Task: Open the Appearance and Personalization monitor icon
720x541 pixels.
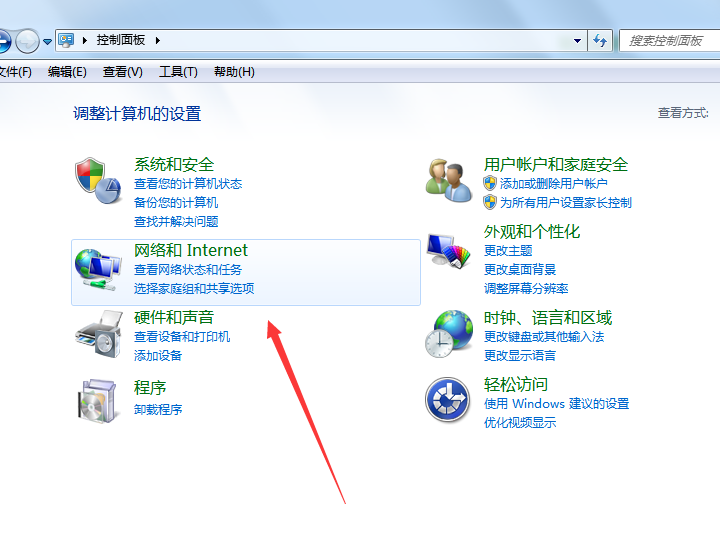Action: point(448,250)
